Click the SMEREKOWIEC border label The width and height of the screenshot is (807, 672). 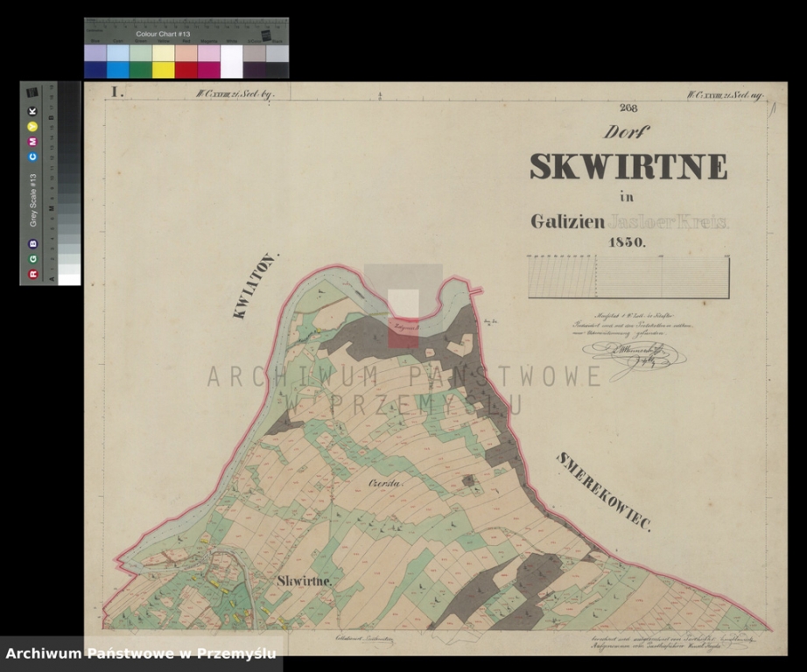point(606,493)
